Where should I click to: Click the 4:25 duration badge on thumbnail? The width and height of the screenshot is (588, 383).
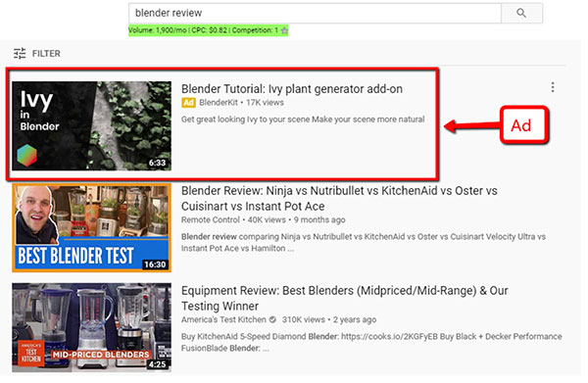[157, 364]
